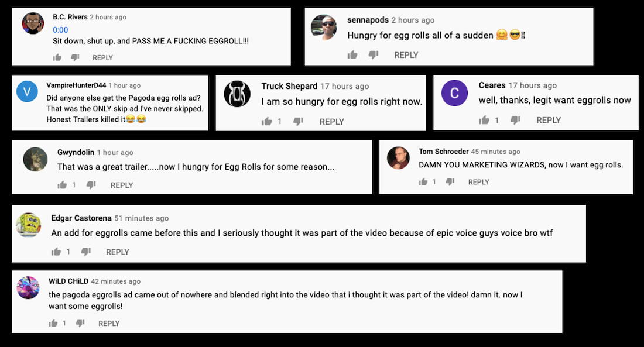Thumbs down Ceares' comment
Image resolution: width=644 pixels, height=347 pixels.
pyautogui.click(x=516, y=120)
